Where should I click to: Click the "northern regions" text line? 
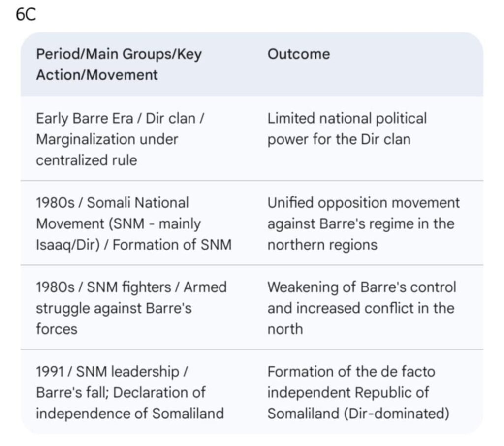click(322, 245)
